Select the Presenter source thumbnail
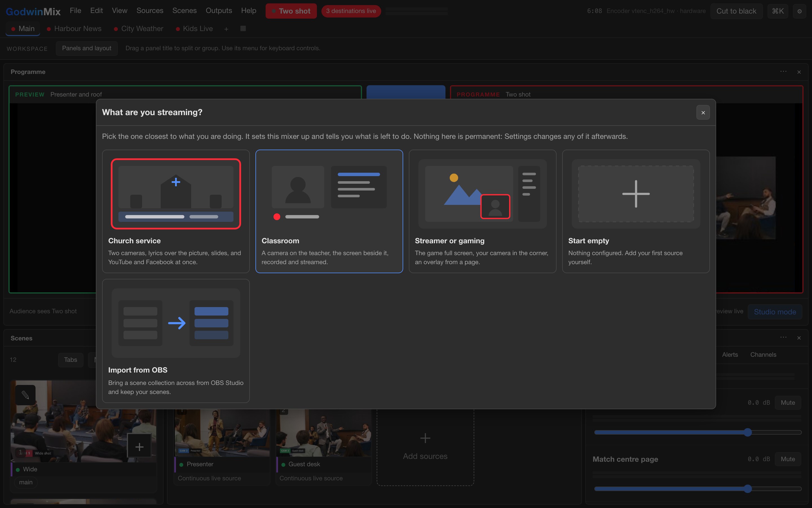The width and height of the screenshot is (812, 508). pyautogui.click(x=222, y=433)
